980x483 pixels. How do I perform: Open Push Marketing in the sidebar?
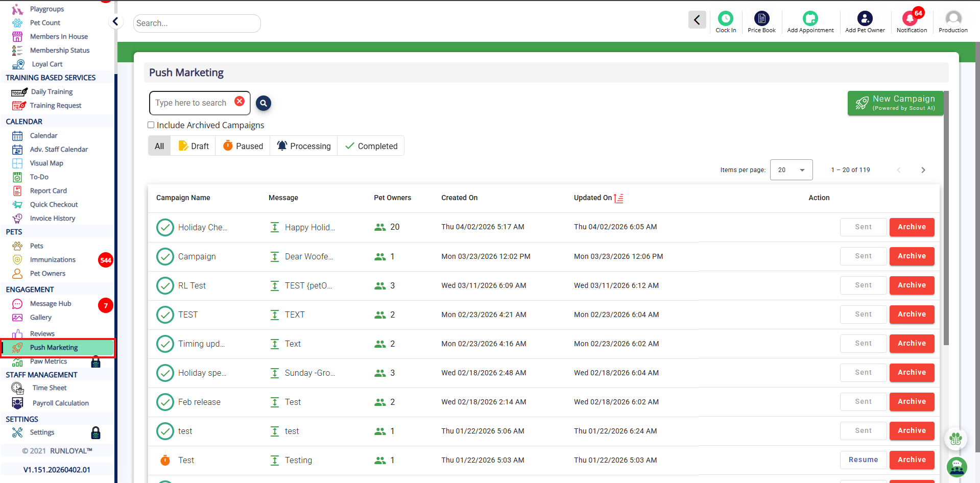pyautogui.click(x=58, y=348)
